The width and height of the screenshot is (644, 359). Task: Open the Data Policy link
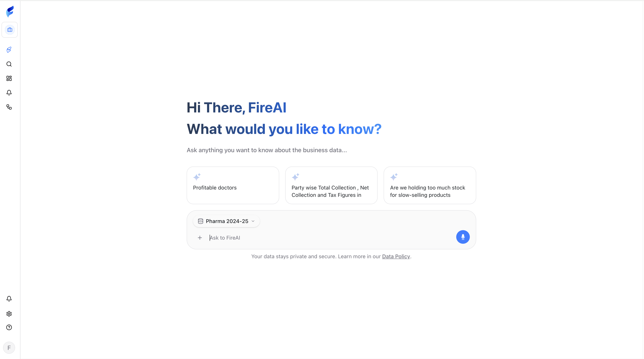[x=396, y=256]
